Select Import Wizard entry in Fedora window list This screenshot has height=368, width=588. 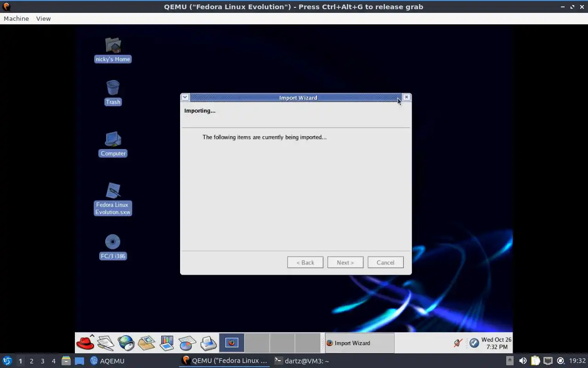[359, 343]
